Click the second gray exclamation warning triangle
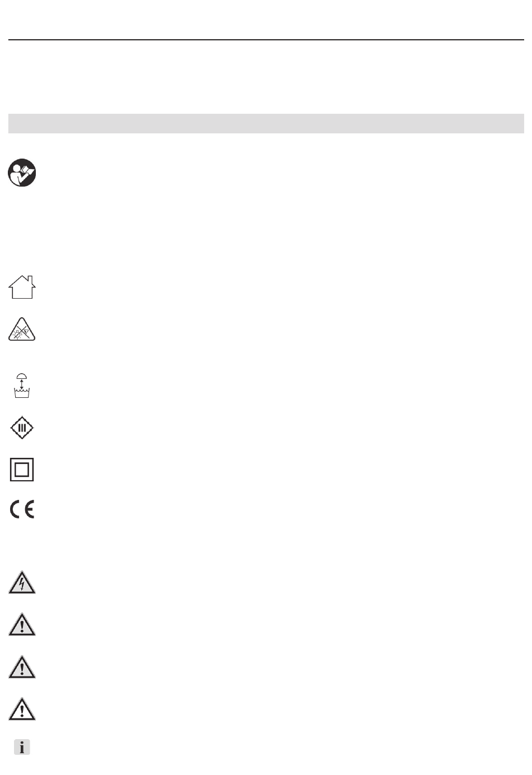The width and height of the screenshot is (532, 775). 22,667
